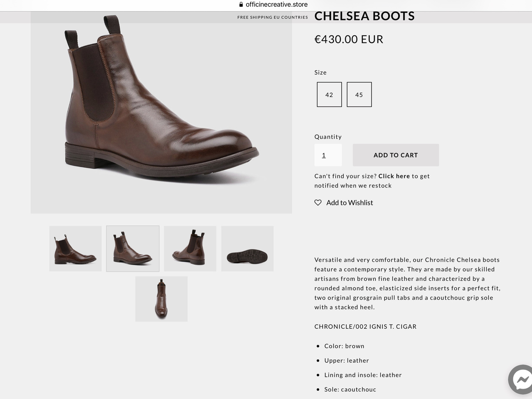The width and height of the screenshot is (532, 399).
Task: Click the CHRONICLE/002 IGNIS T. CIGAR model text
Action: click(x=365, y=327)
